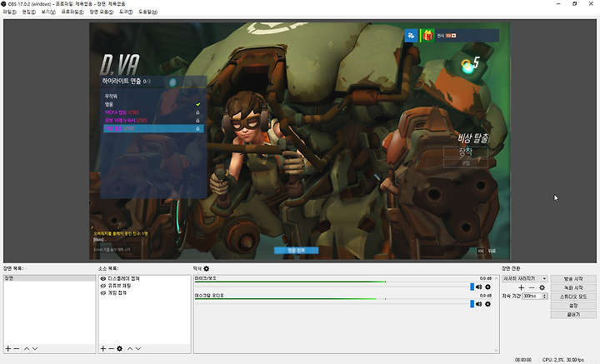This screenshot has width=600, height=364.
Task: Add a new scene with plus icon
Action: [8, 349]
